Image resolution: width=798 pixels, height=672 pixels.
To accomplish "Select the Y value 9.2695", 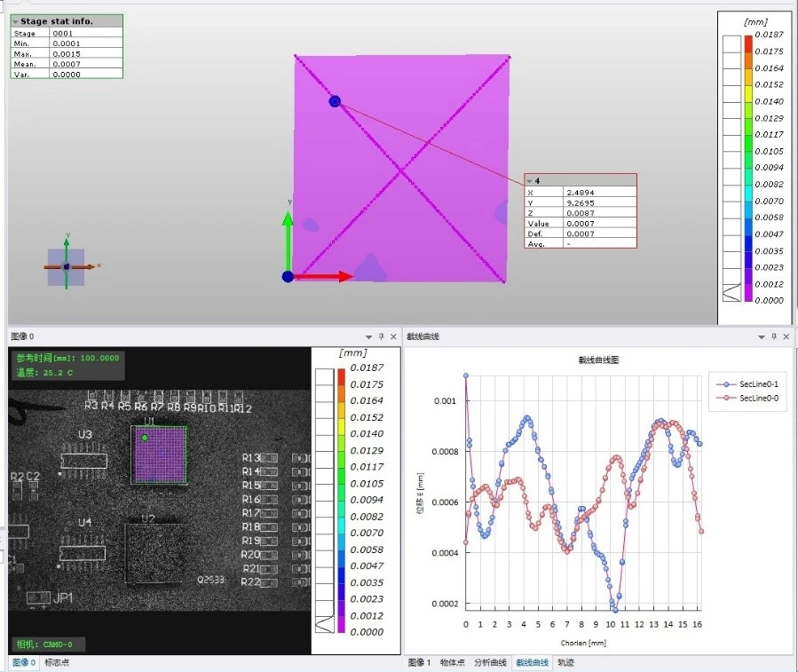I will click(581, 202).
